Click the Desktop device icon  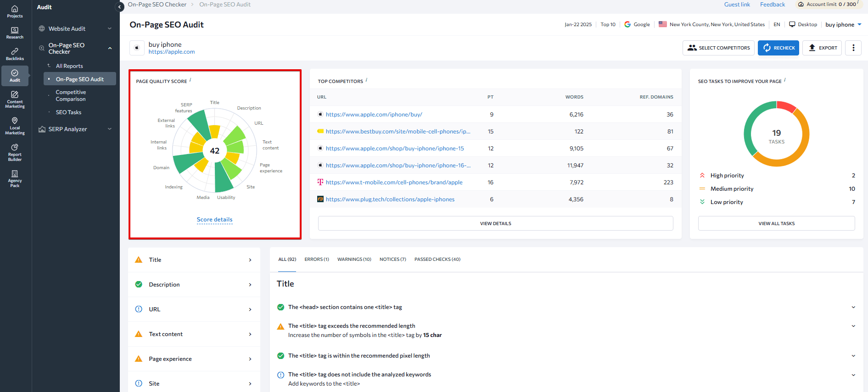[x=792, y=24]
